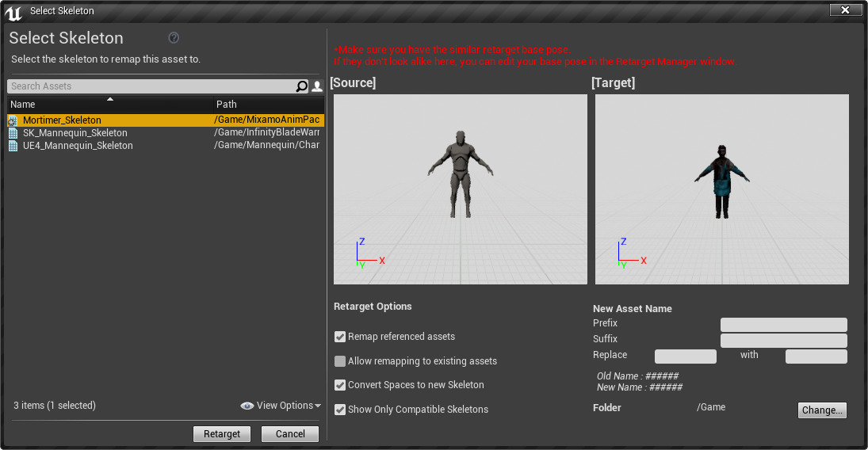Click the eye icon by View Options
The height and width of the screenshot is (450, 868).
pyautogui.click(x=247, y=406)
